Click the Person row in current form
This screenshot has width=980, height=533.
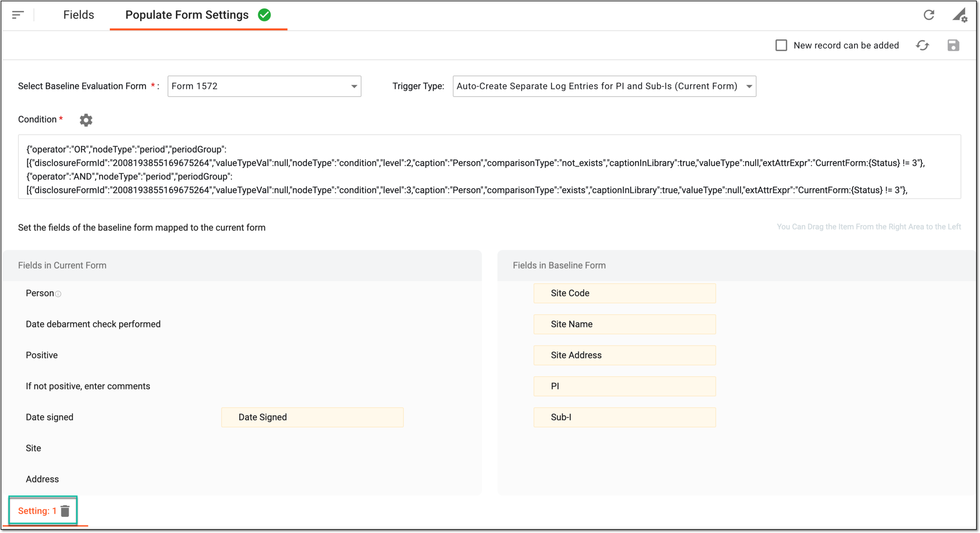[x=242, y=293]
